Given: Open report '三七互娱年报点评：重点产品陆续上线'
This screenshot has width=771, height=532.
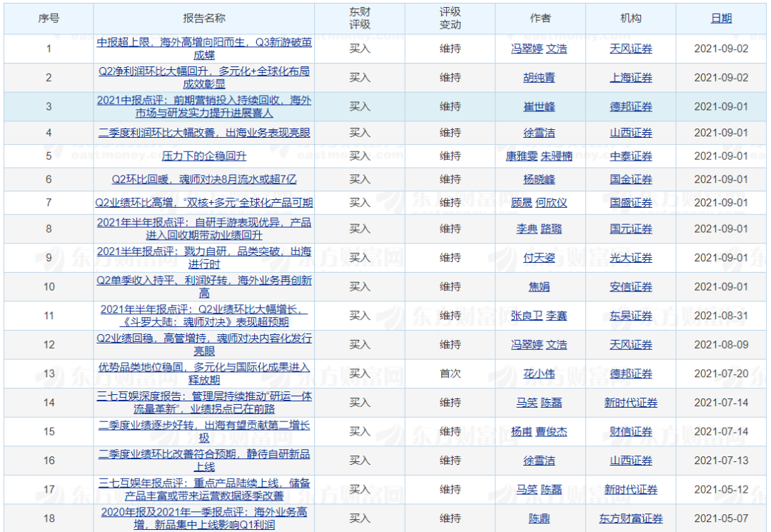Looking at the screenshot, I should click(204, 490).
